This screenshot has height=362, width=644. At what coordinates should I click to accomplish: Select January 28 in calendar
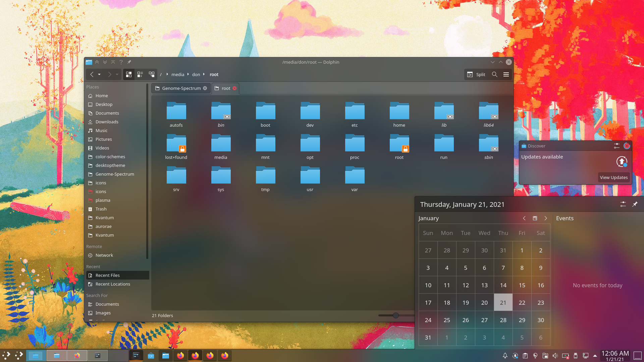[503, 320]
